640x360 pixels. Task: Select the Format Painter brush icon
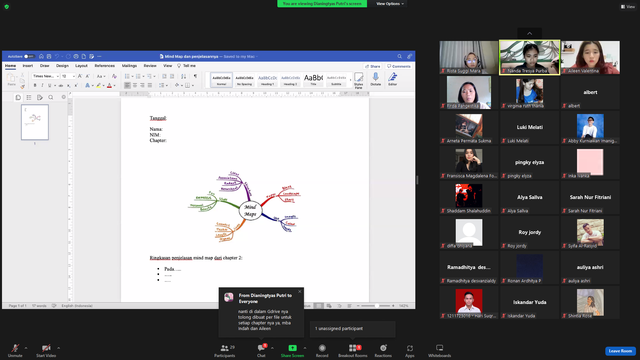[22, 86]
